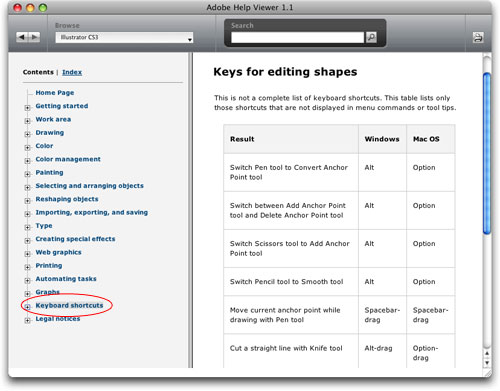Expand the Drawing section
This screenshot has width=500, height=391.
[x=27, y=134]
